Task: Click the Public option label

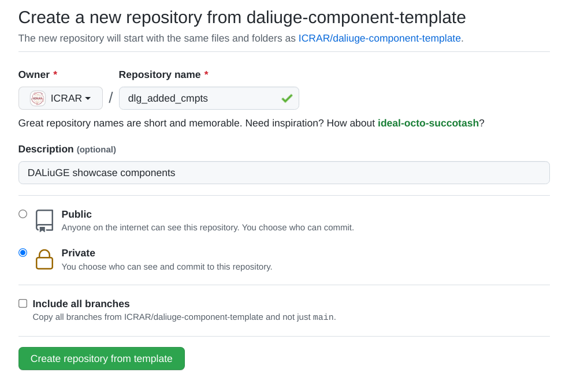Action: click(x=77, y=214)
